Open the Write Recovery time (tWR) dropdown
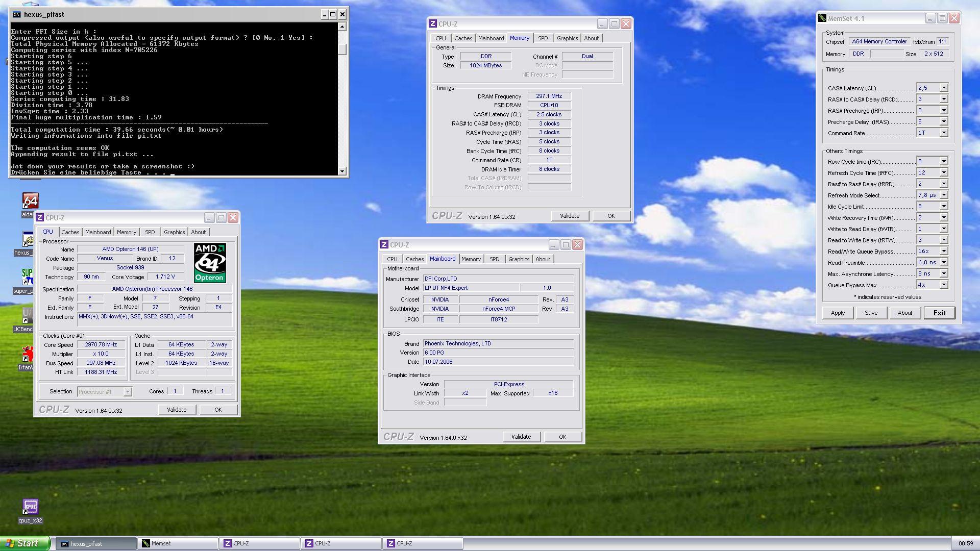This screenshot has height=551, width=980. coord(944,217)
